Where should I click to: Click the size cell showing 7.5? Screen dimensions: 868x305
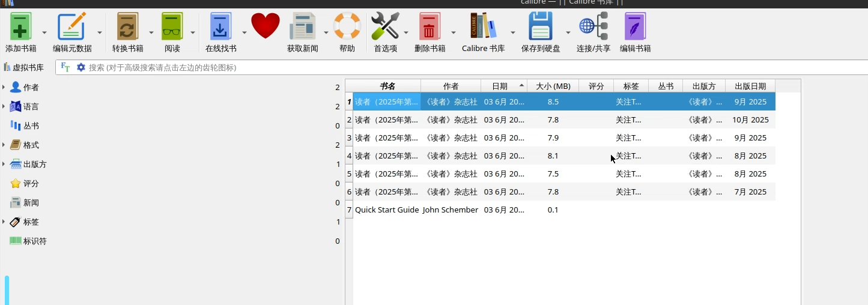click(x=553, y=174)
